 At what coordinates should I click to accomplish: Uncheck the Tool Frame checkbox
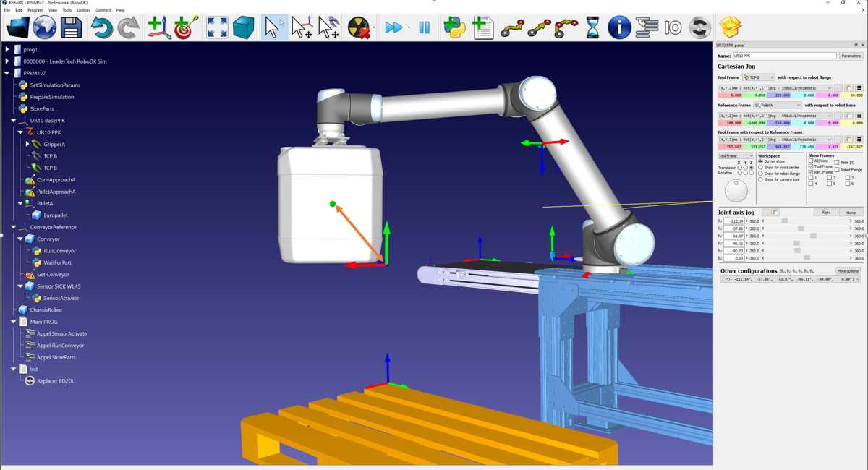(x=811, y=166)
